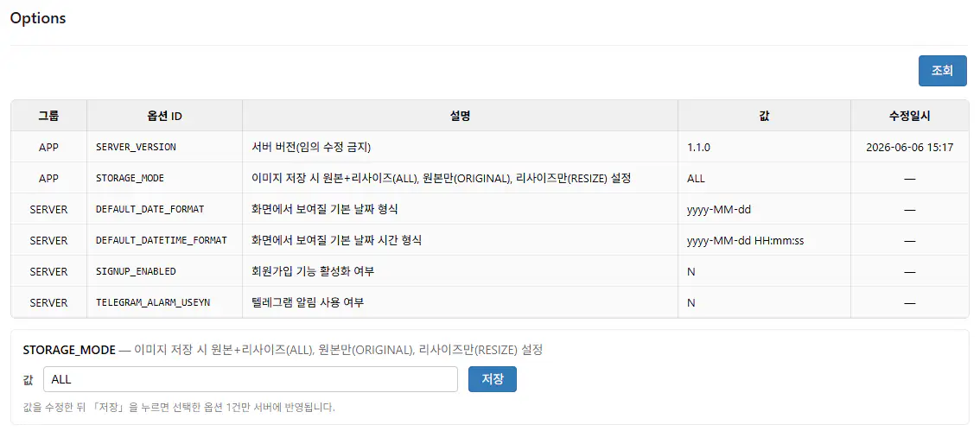
Task: Click the 옵션 ID column header
Action: (164, 116)
